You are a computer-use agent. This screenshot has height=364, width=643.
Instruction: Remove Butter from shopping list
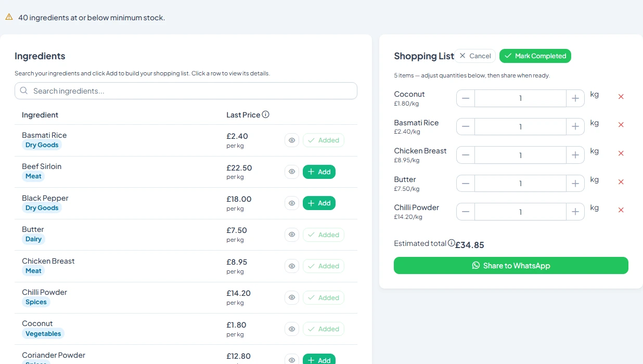click(621, 182)
